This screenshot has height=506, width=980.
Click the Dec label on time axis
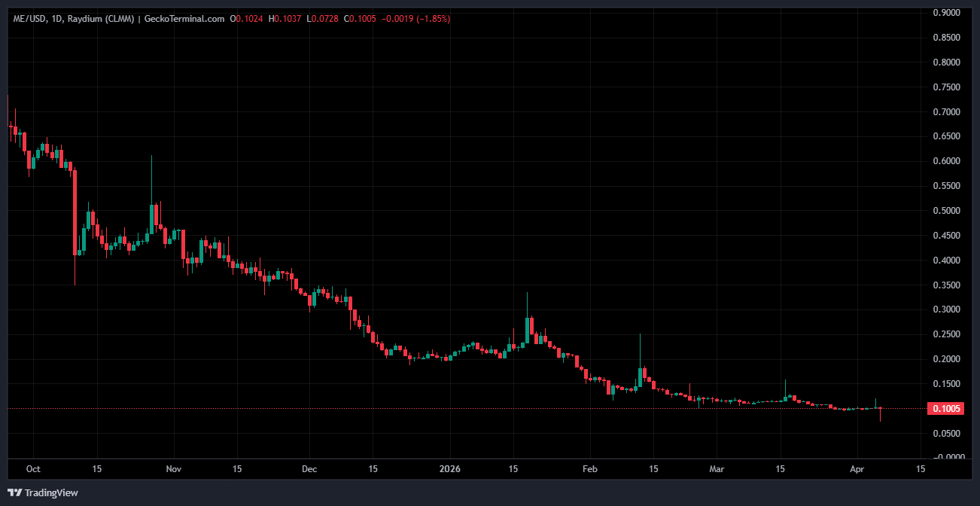pos(309,468)
